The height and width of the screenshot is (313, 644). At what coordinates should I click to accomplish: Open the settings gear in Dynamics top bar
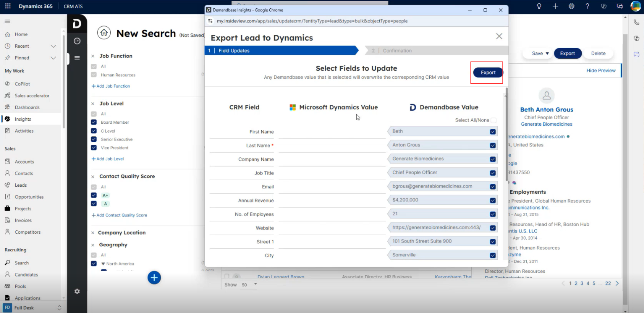point(571,6)
